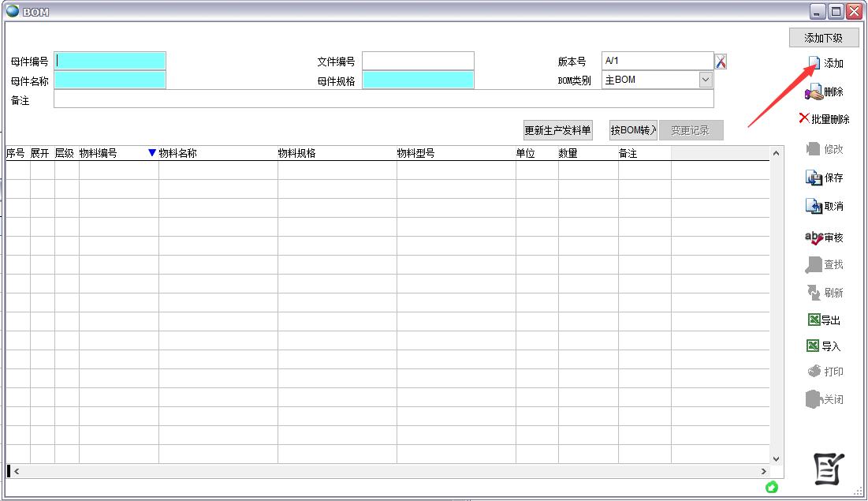Click the 母件编号 input field
The width and height of the screenshot is (868, 501).
click(x=110, y=61)
